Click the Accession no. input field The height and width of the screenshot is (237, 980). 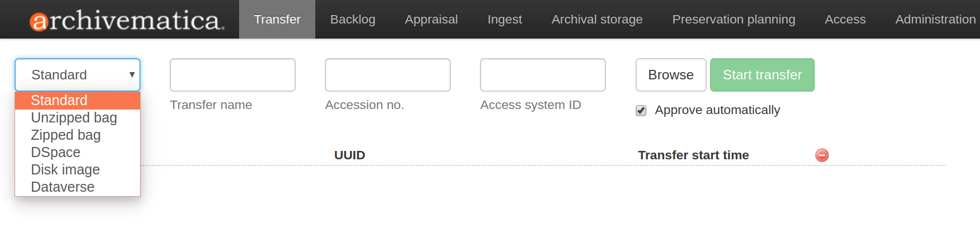(x=388, y=75)
